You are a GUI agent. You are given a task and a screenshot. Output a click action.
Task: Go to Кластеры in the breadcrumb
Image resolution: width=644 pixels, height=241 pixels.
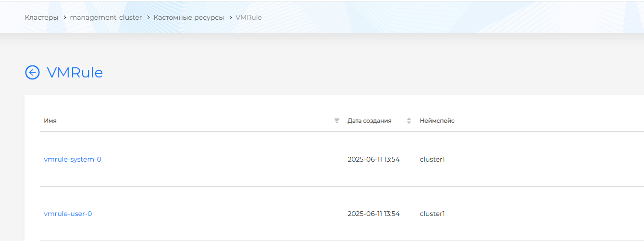click(41, 17)
